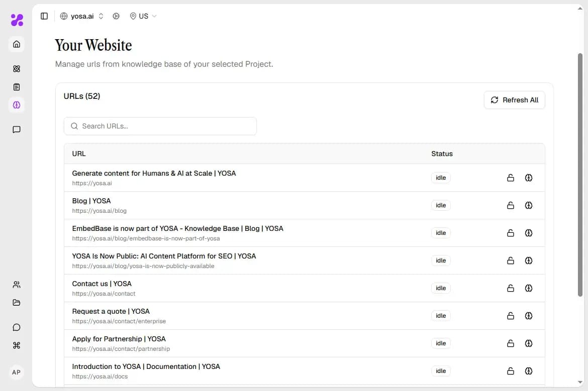Open https://yosa.ai link

(x=92, y=183)
